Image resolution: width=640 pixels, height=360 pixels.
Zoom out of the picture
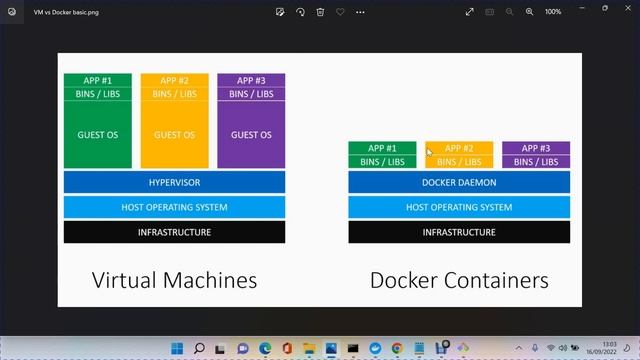click(x=509, y=12)
